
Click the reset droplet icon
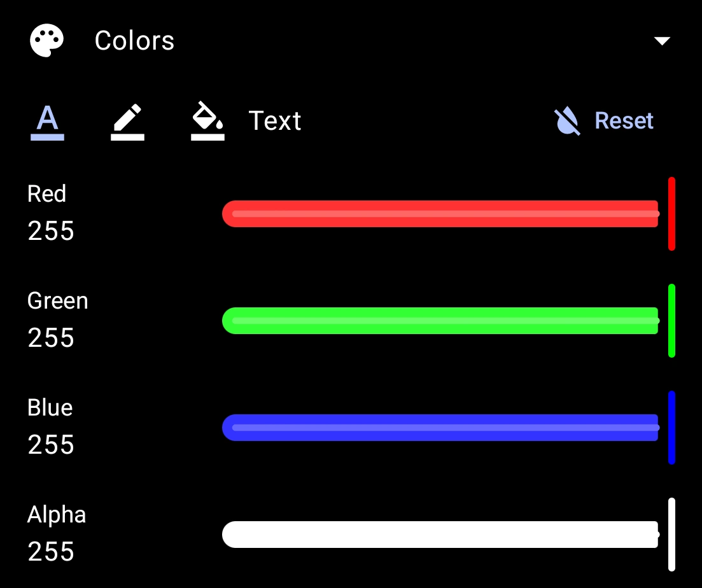565,121
